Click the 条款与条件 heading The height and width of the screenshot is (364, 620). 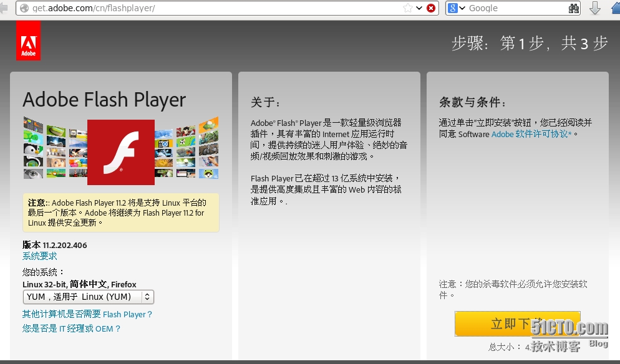(472, 102)
